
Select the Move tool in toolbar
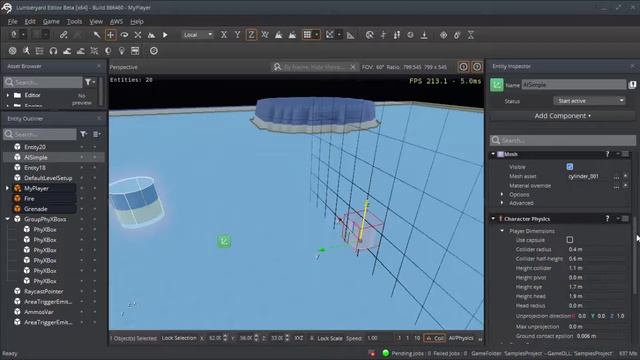[110, 35]
